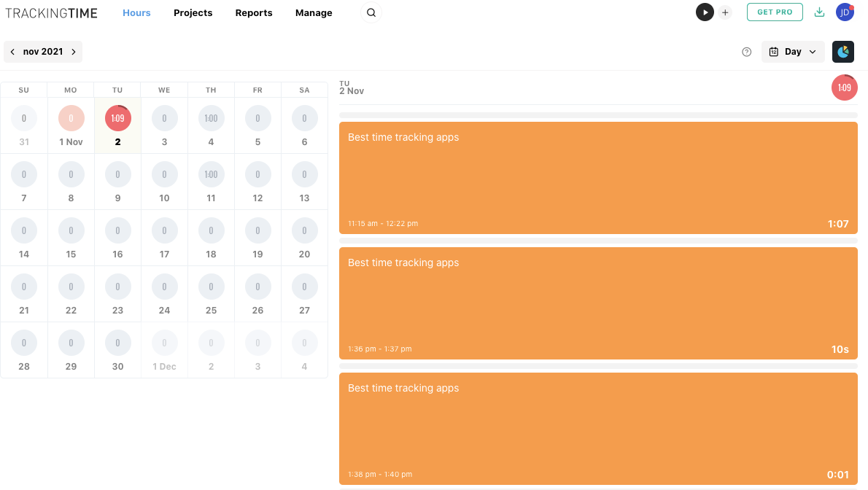The image size is (868, 490).
Task: Click the 1:07 duration label
Action: (838, 224)
